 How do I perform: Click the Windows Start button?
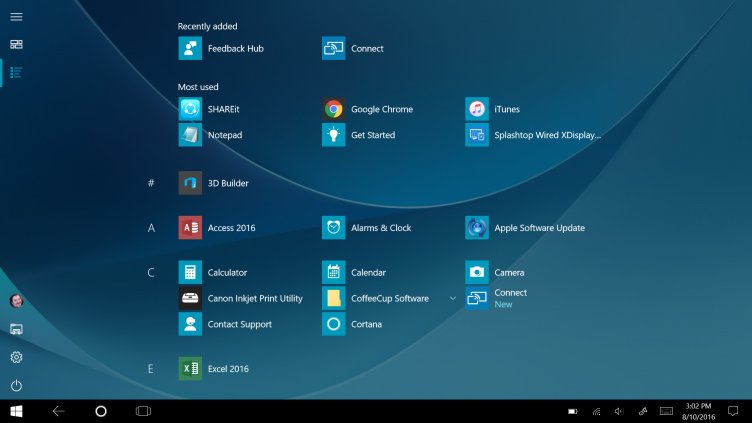(x=16, y=411)
